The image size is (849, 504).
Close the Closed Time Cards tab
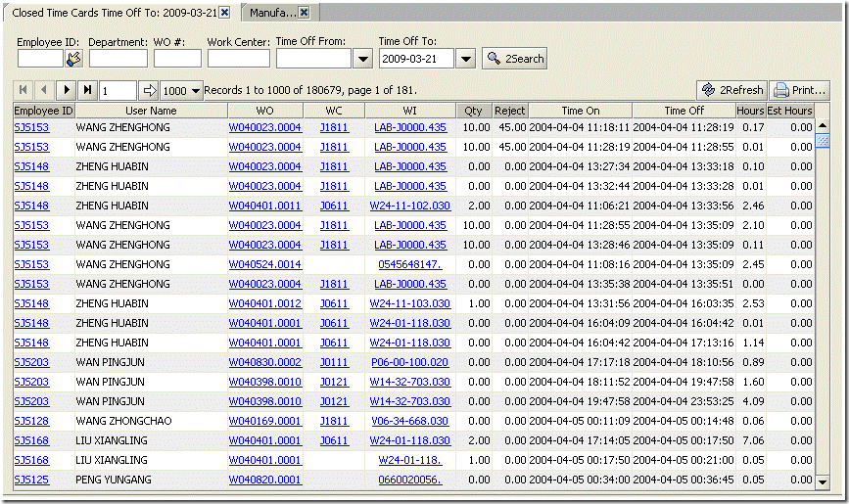(x=224, y=13)
